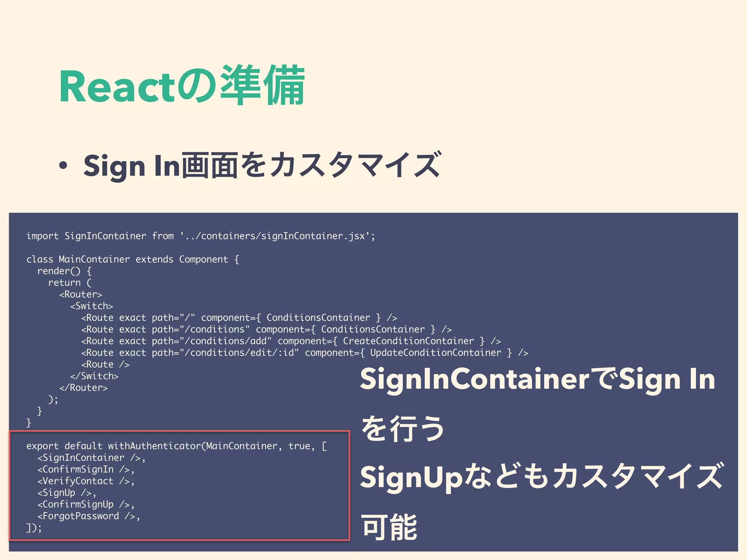The width and height of the screenshot is (747, 560).
Task: Click the "<SignInContainer />," line
Action: point(92,458)
